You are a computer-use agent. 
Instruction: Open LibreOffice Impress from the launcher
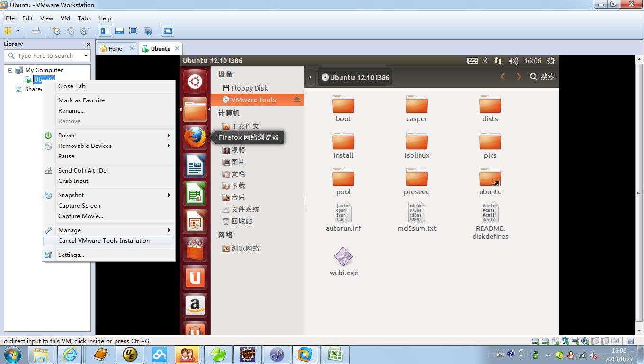tap(195, 221)
